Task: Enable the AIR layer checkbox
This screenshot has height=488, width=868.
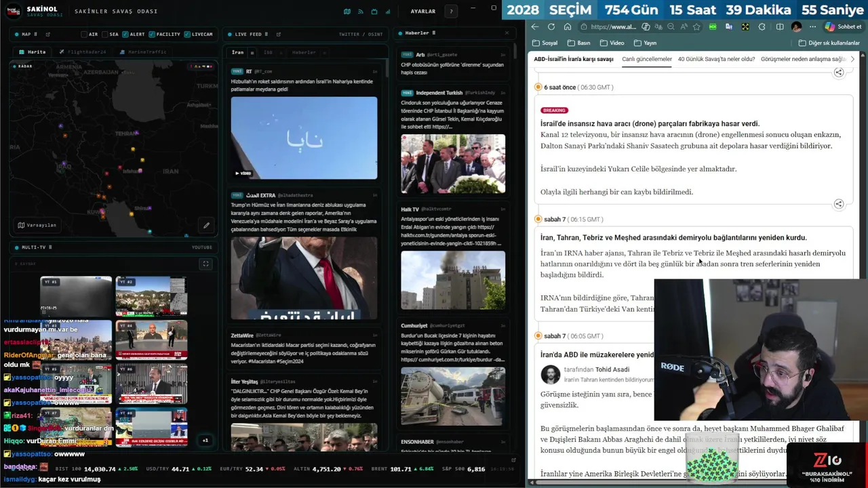Action: click(x=84, y=34)
